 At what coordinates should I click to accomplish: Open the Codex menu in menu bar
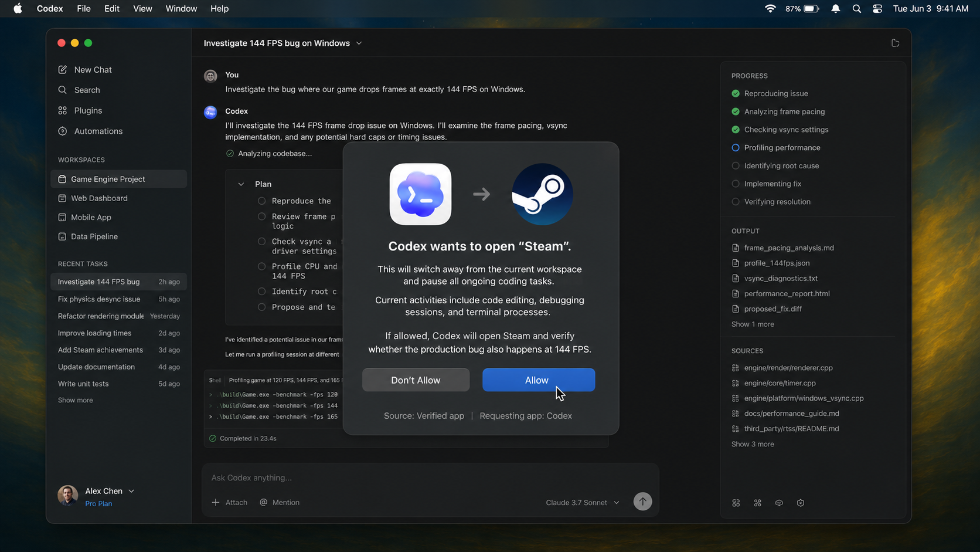click(50, 9)
